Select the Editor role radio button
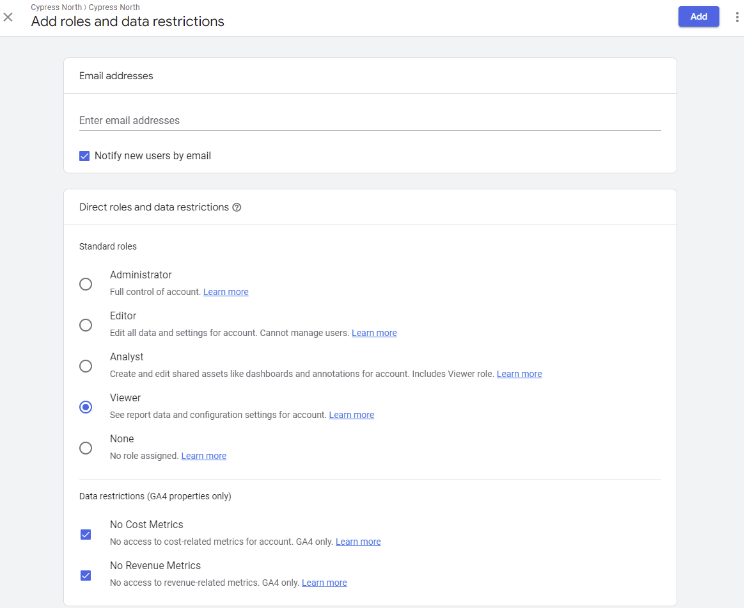746x608 pixels. click(x=86, y=325)
